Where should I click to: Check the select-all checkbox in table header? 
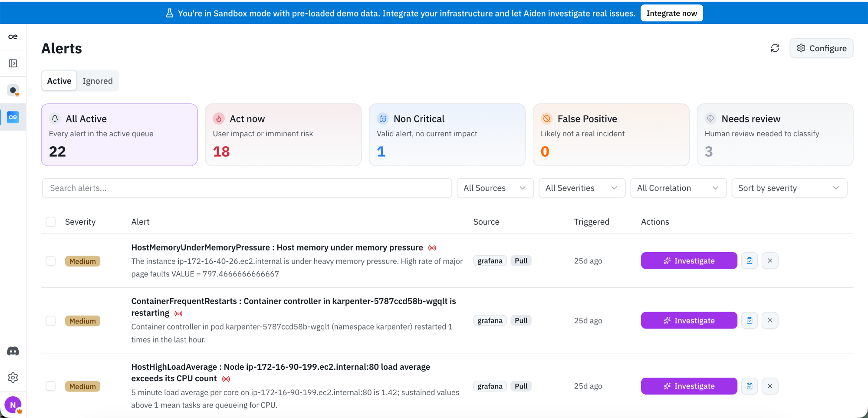tap(51, 222)
